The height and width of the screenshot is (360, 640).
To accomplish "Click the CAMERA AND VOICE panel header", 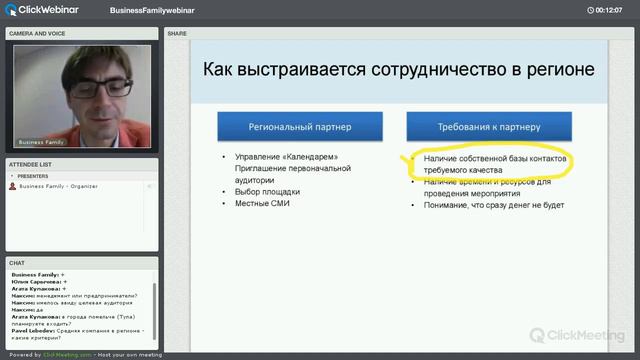I will tap(82, 33).
